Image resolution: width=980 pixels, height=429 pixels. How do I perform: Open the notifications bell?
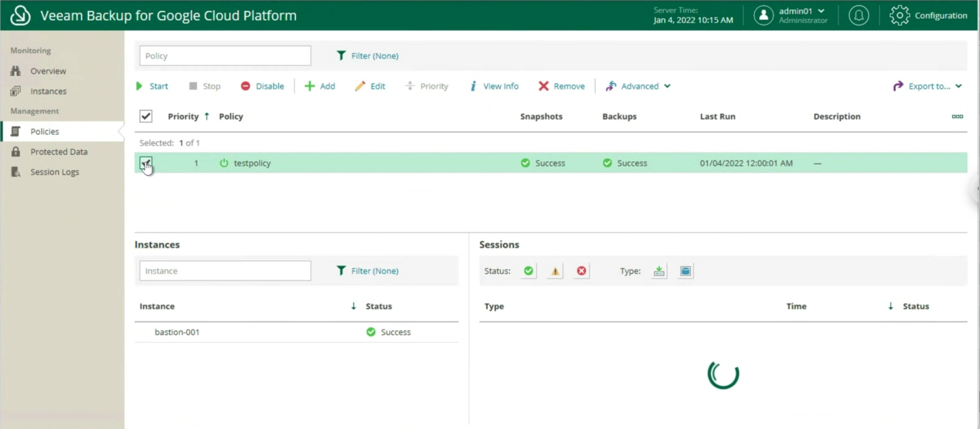pyautogui.click(x=859, y=15)
